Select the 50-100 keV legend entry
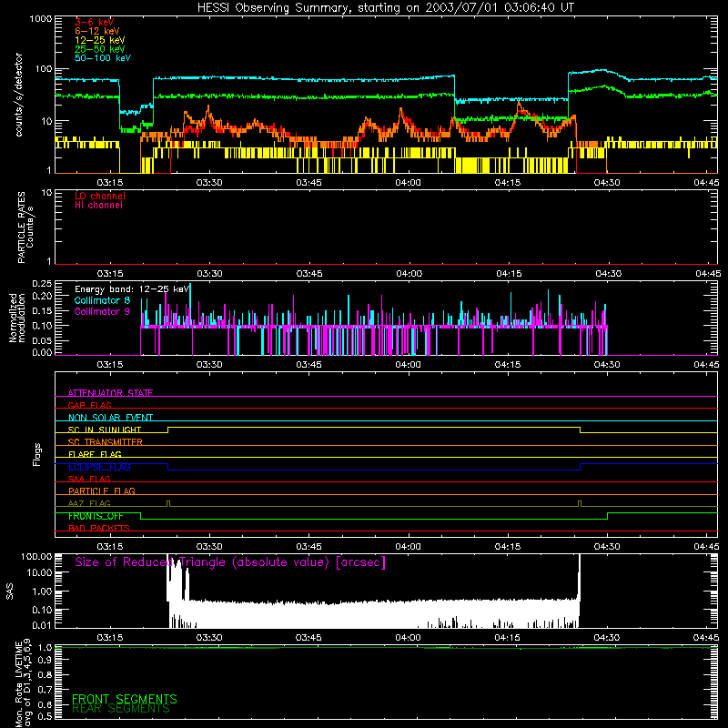The height and width of the screenshot is (728, 728). 102,58
